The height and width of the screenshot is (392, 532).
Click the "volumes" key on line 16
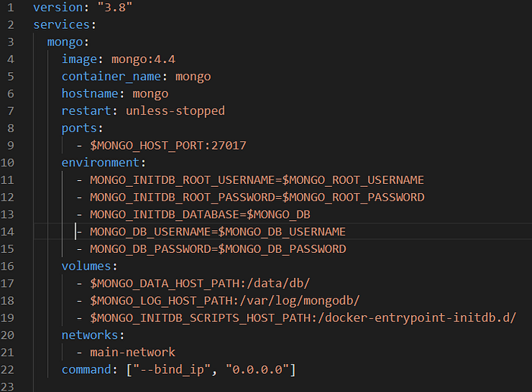click(x=86, y=266)
